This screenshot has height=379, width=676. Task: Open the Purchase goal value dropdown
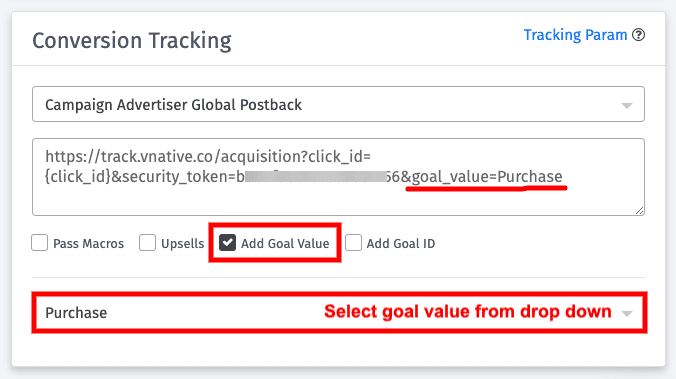tap(339, 313)
